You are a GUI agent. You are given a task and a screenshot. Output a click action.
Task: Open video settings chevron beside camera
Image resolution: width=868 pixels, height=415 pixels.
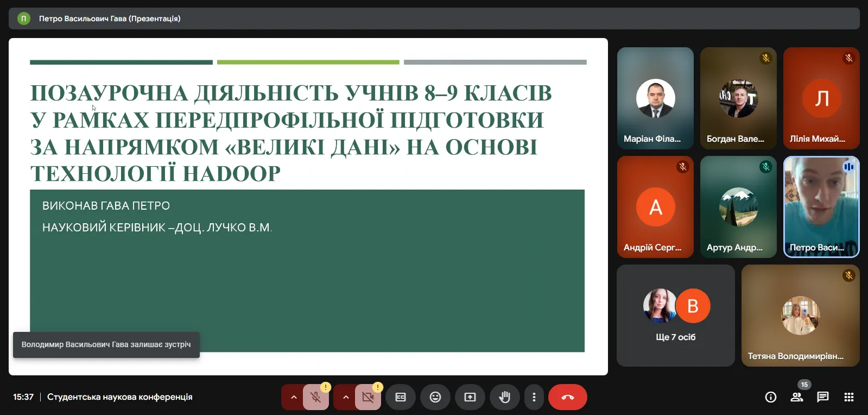(x=345, y=397)
